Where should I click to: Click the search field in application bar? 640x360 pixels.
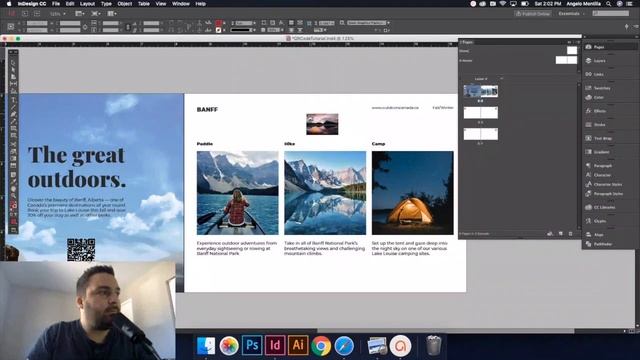(x=611, y=13)
